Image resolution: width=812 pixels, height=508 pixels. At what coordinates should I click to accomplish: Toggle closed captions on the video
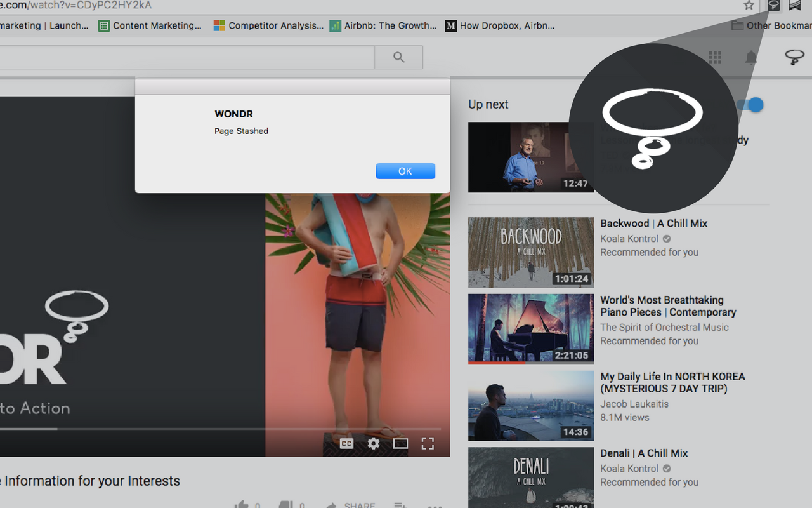point(346,444)
